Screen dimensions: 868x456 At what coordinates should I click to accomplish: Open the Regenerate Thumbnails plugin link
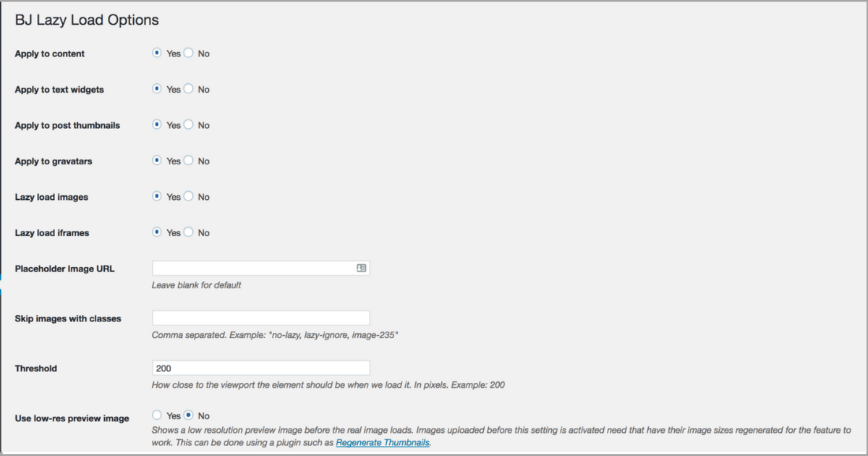click(383, 442)
